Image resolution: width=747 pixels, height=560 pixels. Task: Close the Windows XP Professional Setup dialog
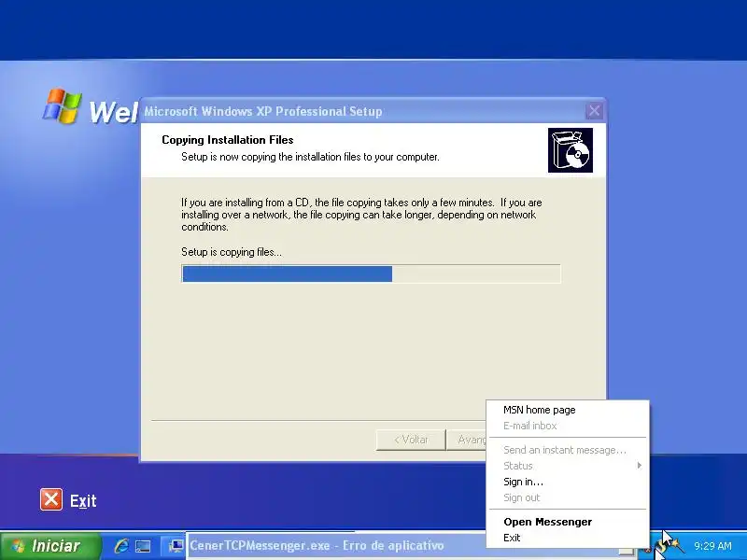click(x=594, y=111)
